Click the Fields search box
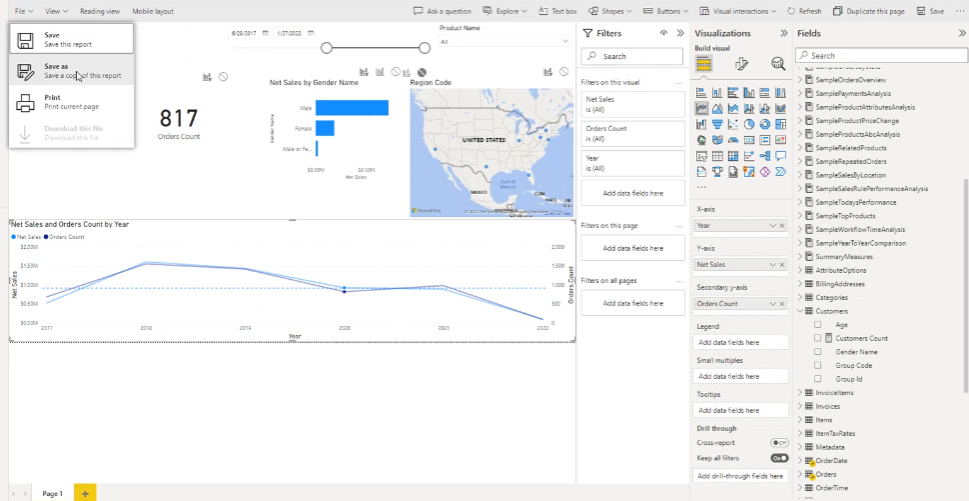The width and height of the screenshot is (969, 501). point(881,56)
